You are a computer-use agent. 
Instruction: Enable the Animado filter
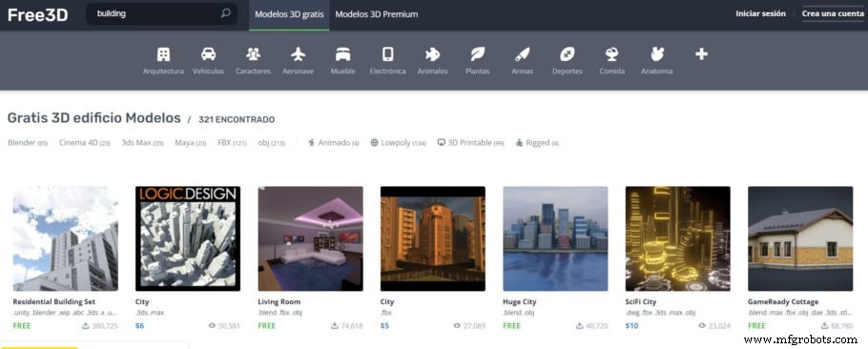pos(334,143)
